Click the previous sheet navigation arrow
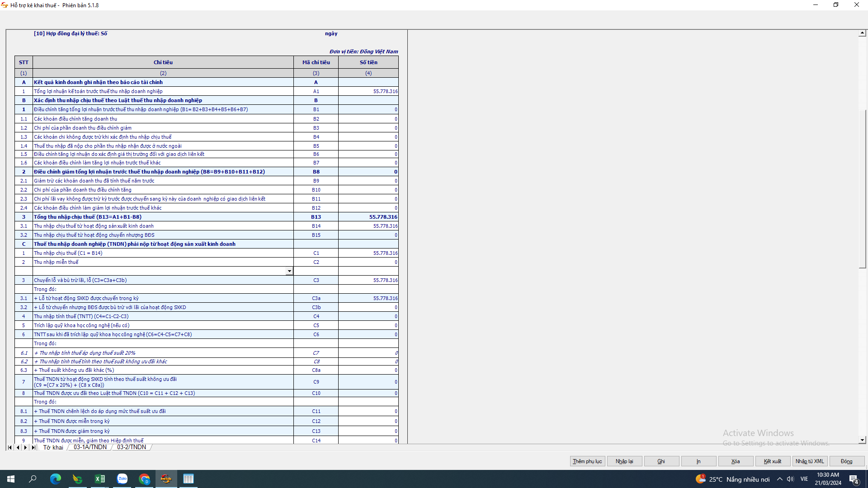 18,447
